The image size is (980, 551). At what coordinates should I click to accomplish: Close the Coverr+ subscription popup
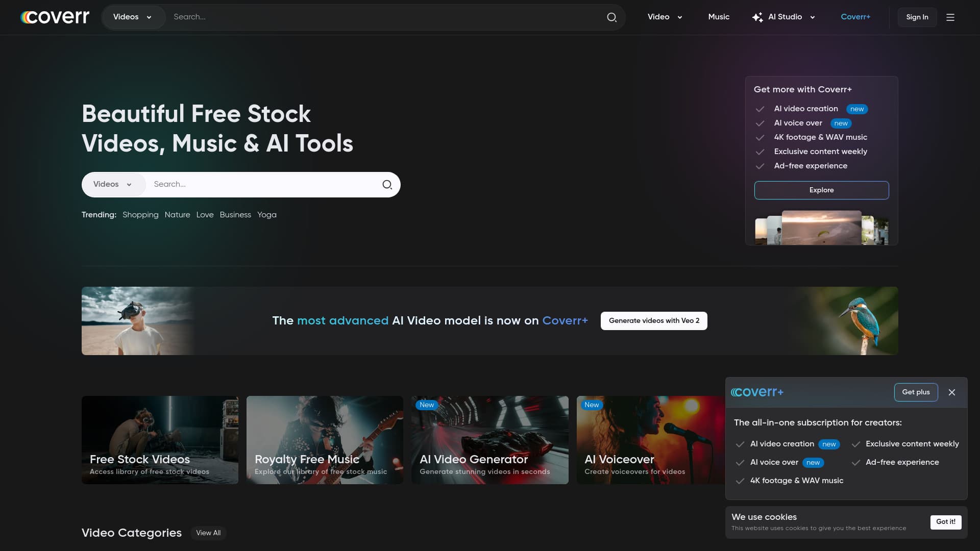tap(952, 392)
